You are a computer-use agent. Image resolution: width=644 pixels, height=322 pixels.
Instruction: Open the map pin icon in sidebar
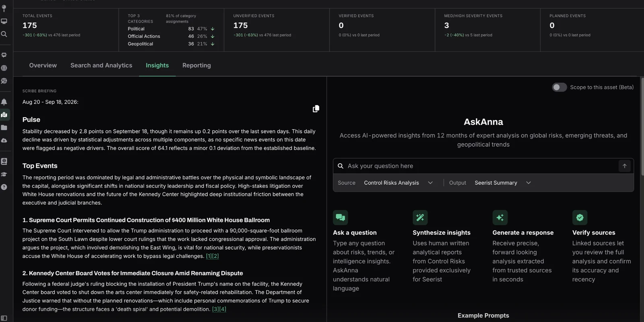click(4, 8)
